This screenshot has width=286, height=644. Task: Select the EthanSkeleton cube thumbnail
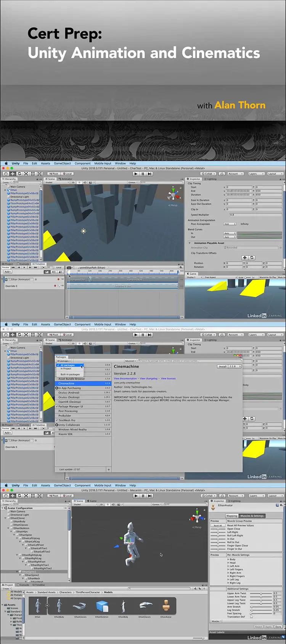(102, 606)
